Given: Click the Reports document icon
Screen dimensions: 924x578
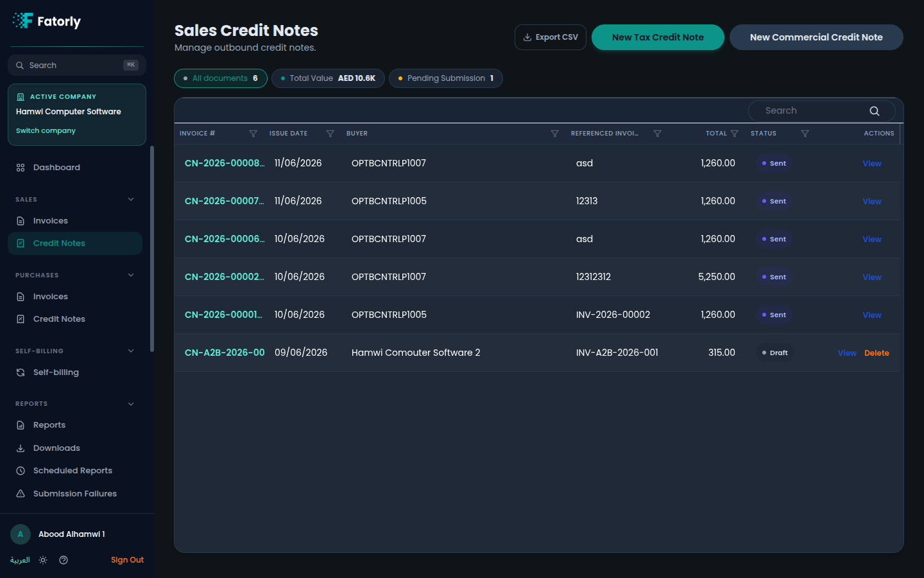Looking at the screenshot, I should click(21, 425).
